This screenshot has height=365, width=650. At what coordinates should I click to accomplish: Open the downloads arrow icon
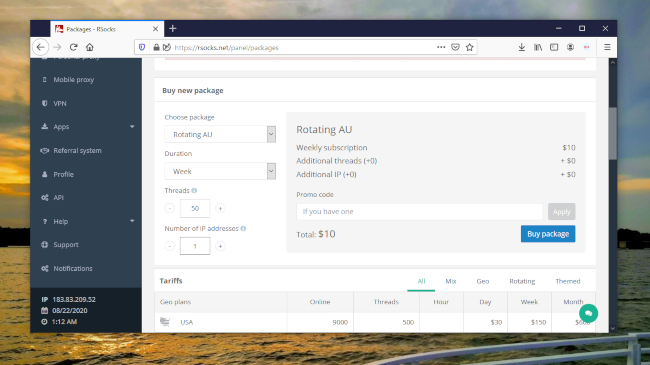[522, 47]
